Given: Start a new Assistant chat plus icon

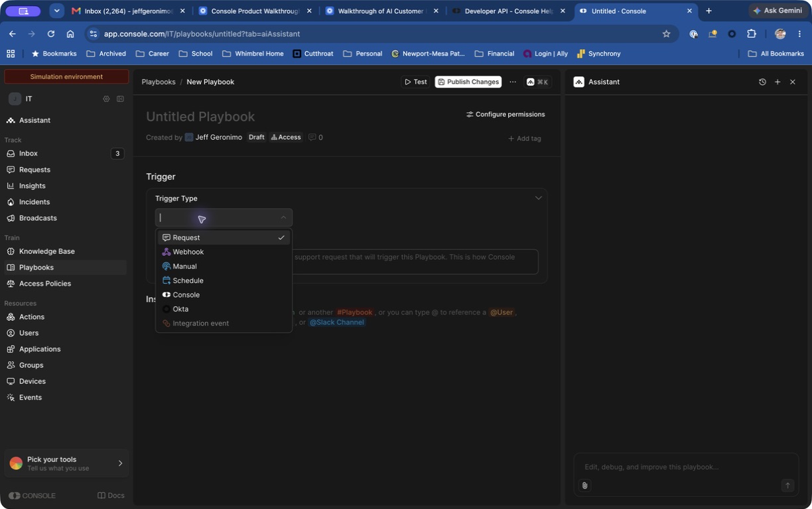Looking at the screenshot, I should (778, 82).
